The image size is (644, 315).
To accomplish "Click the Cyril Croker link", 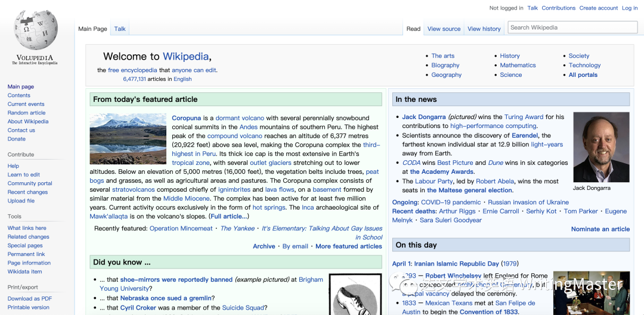I will pyautogui.click(x=138, y=308).
